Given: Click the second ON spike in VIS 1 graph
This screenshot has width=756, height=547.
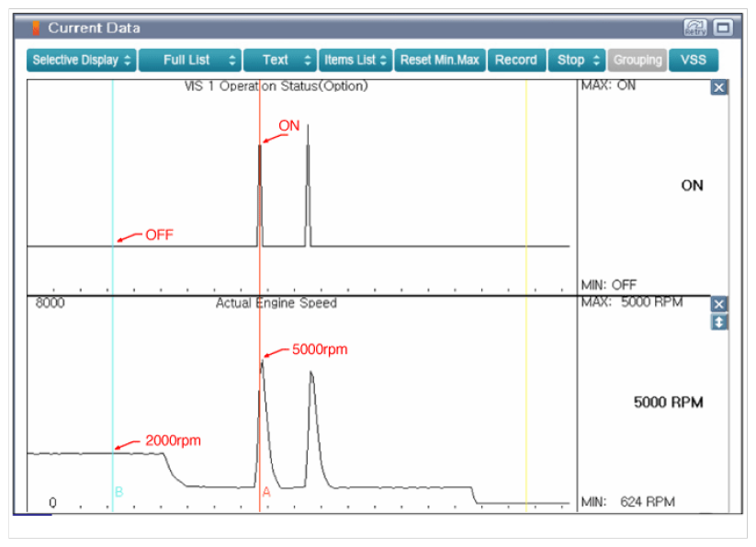Looking at the screenshot, I should coord(308,184).
